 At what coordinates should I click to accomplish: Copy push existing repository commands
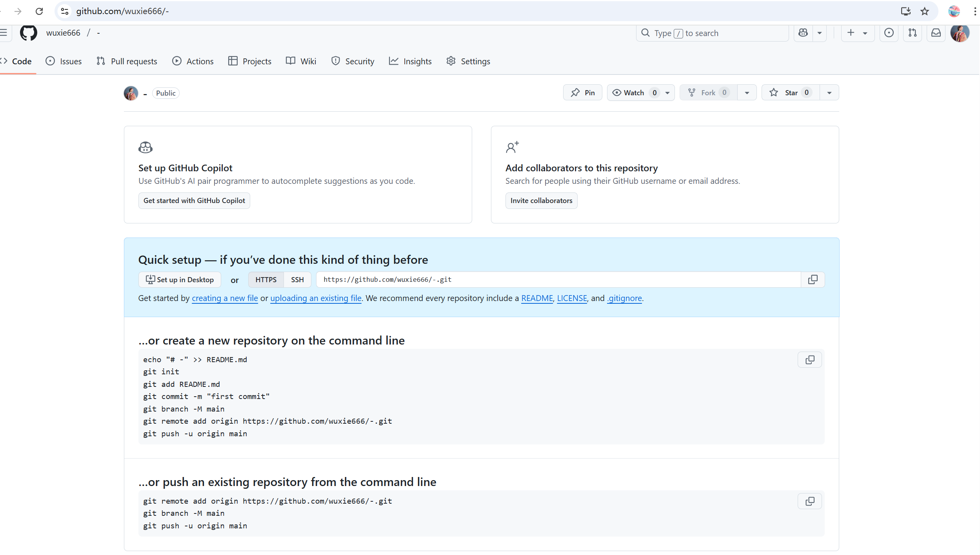810,501
